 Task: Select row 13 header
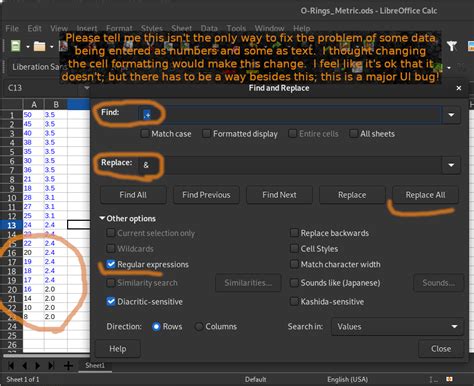pyautogui.click(x=11, y=225)
